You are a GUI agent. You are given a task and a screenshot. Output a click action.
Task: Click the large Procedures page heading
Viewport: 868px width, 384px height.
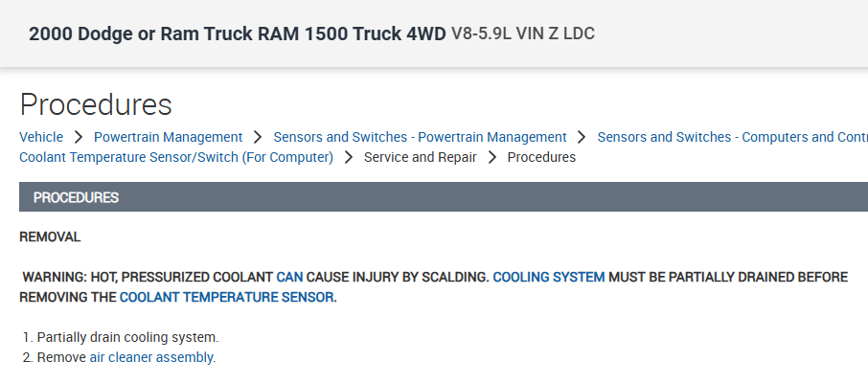coord(96,104)
